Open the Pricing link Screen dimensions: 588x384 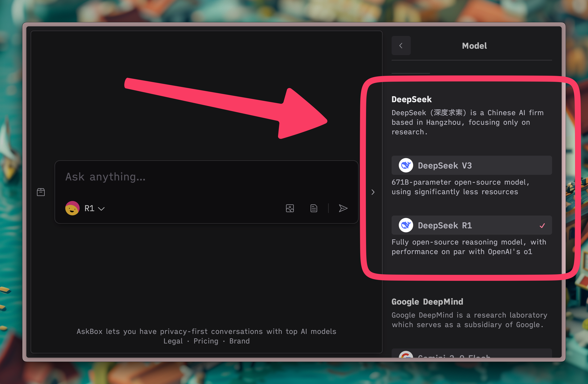click(206, 341)
